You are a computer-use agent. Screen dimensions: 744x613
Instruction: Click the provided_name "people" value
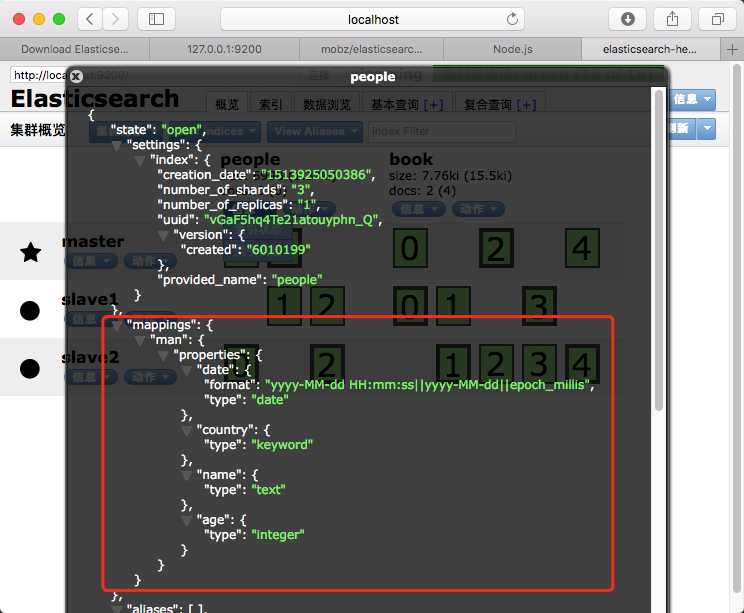[x=297, y=279]
